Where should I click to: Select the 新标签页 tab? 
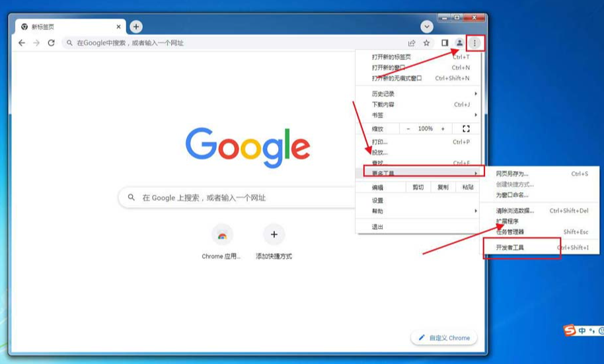click(71, 26)
